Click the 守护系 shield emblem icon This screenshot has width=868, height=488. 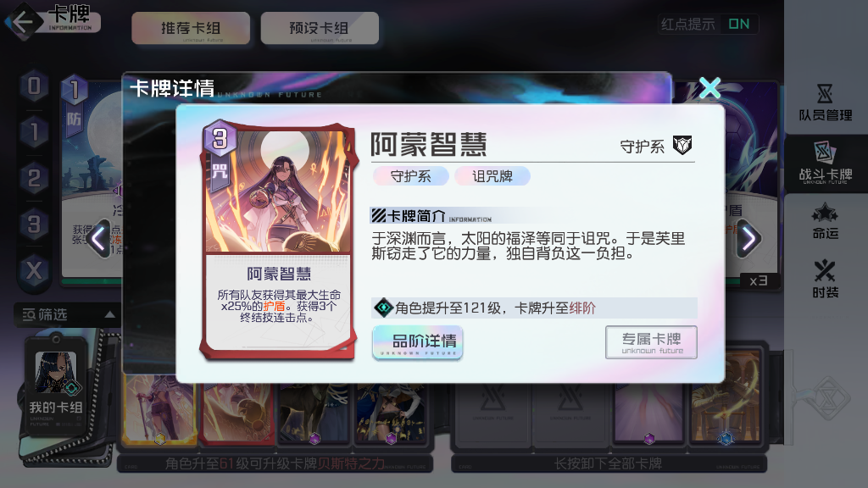(x=682, y=146)
